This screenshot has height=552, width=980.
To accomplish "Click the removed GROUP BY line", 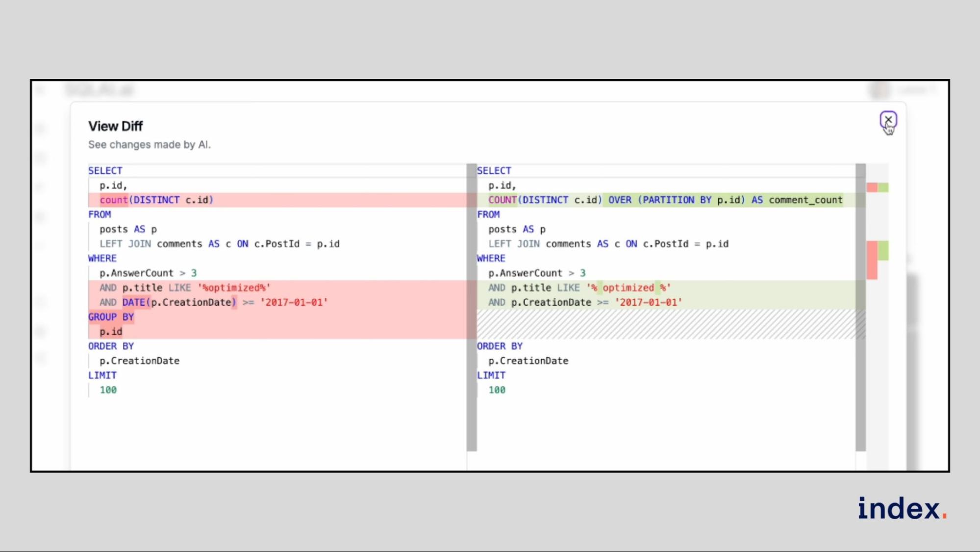I will (x=111, y=317).
